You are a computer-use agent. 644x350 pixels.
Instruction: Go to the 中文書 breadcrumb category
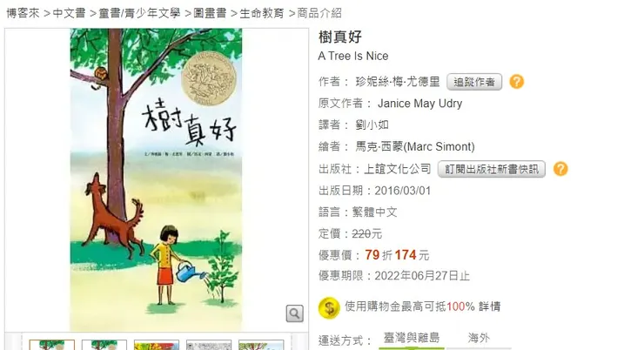pos(69,13)
